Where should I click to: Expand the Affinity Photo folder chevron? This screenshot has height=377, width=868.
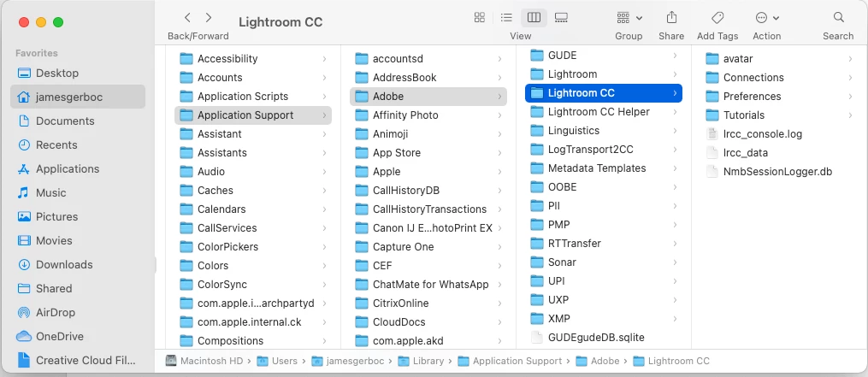click(499, 115)
